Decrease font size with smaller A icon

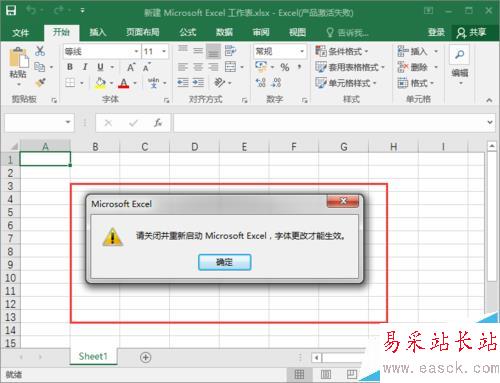[x=147, y=67]
